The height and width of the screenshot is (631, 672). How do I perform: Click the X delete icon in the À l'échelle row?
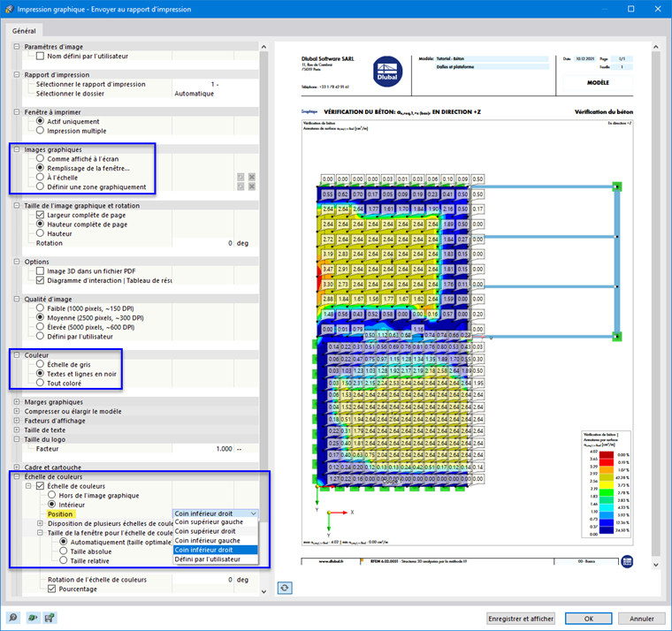(x=252, y=177)
